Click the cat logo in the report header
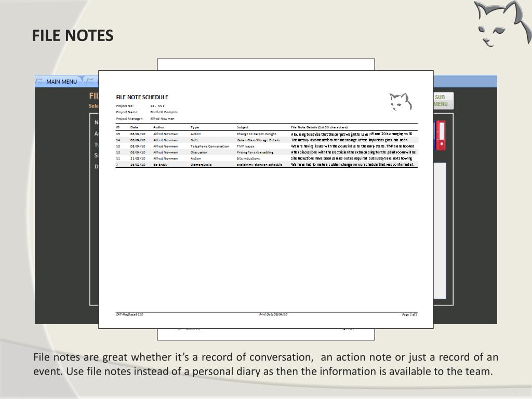Image resolution: width=532 pixels, height=399 pixels. tap(401, 102)
